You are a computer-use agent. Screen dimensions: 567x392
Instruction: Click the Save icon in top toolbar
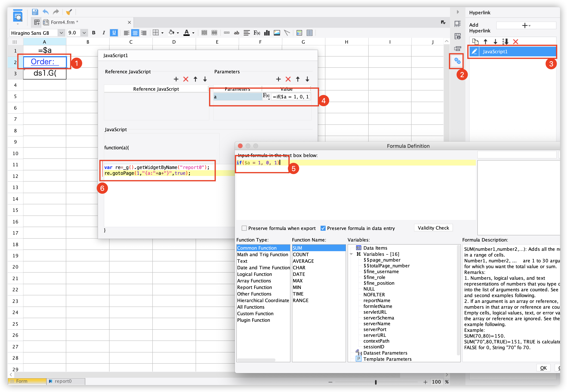pyautogui.click(x=35, y=12)
